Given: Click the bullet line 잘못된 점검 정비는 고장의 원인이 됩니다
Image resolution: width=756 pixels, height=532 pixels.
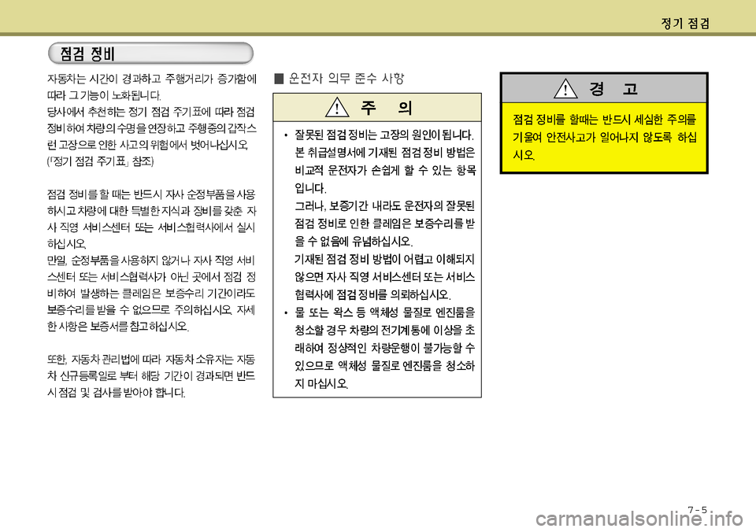Looking at the screenshot, I should [384, 135].
